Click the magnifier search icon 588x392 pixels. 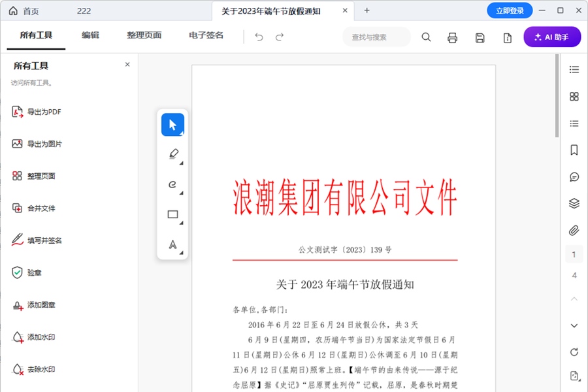tap(426, 37)
